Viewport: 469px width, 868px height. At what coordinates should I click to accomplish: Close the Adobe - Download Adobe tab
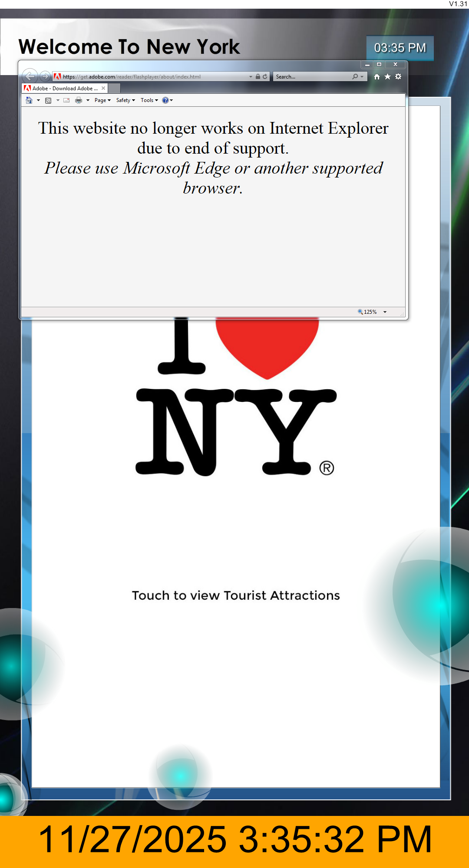click(103, 88)
